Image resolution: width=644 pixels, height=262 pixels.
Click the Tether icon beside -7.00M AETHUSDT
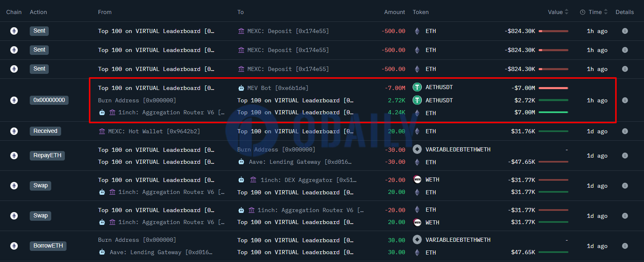click(417, 87)
